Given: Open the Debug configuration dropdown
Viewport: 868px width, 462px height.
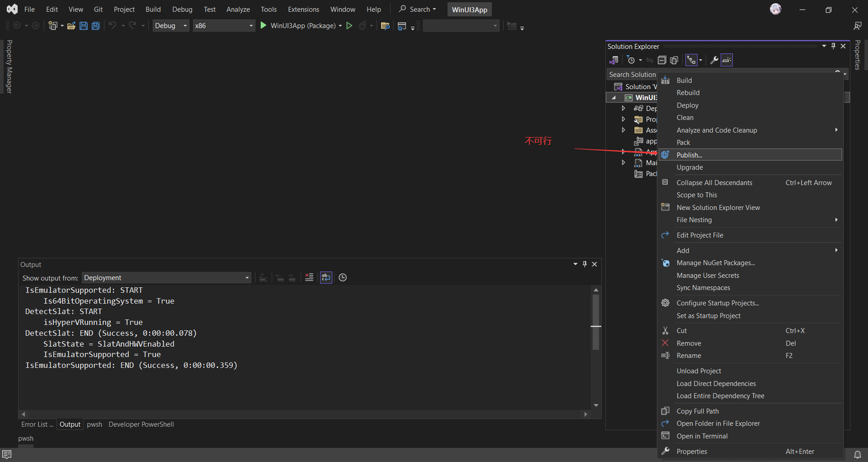Looking at the screenshot, I should pos(171,26).
